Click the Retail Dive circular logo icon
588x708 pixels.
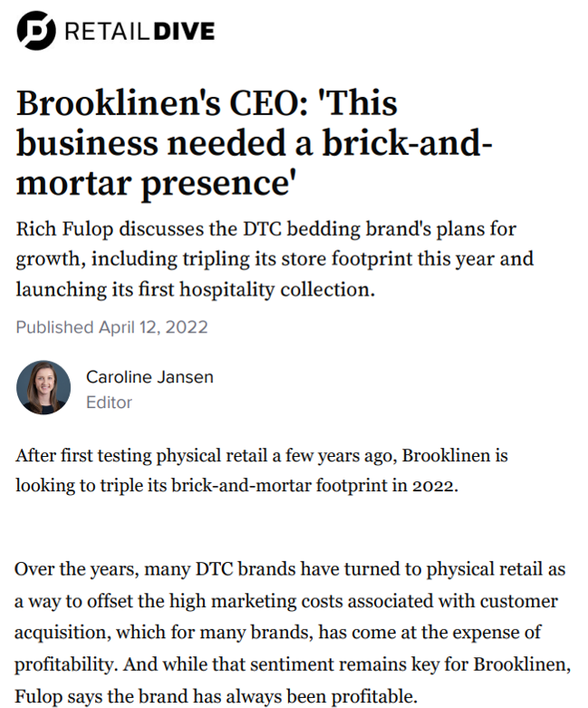(36, 30)
